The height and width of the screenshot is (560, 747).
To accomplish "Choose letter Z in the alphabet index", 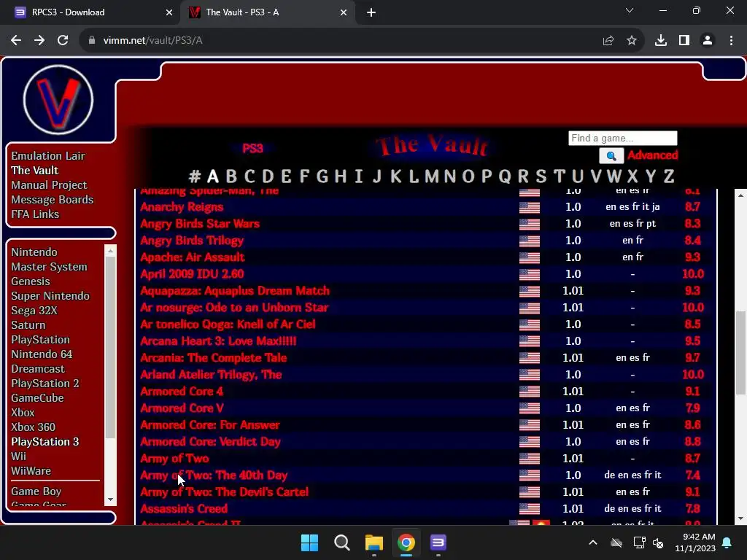I will pos(669,176).
